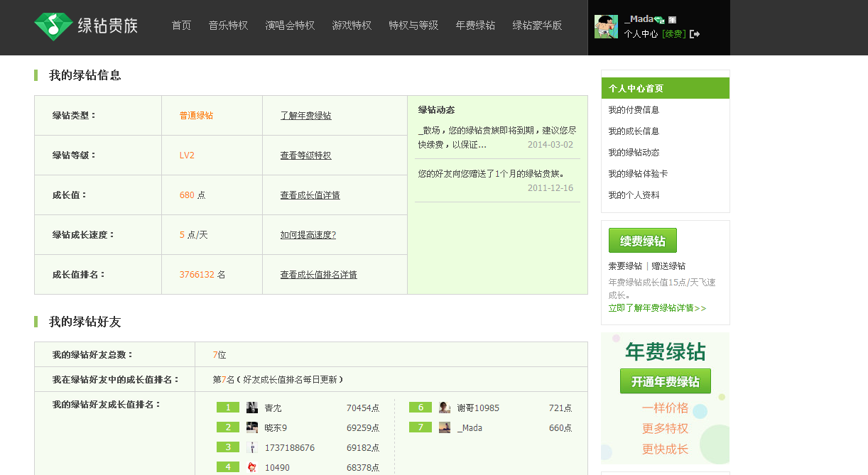
Task: Click the 赠送绿钻 link
Action: (x=668, y=266)
